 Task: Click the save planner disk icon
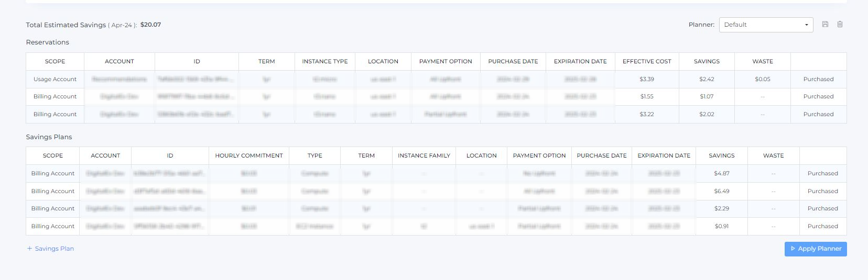click(x=825, y=25)
